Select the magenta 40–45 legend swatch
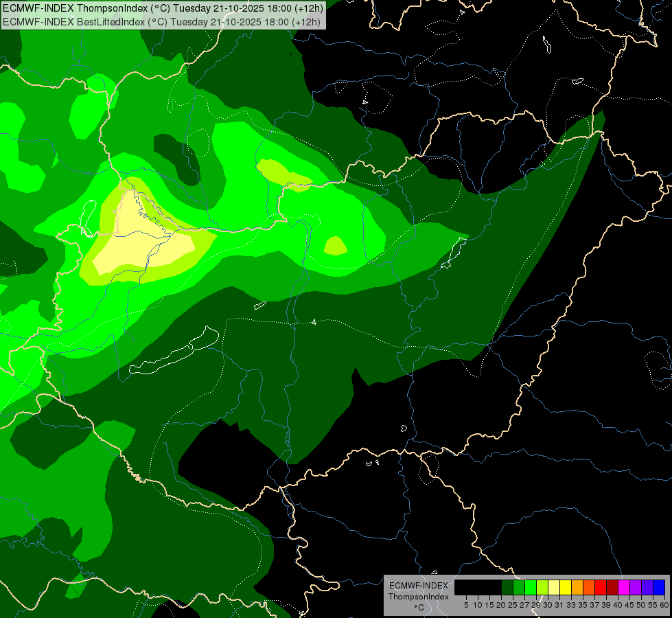672x618 pixels. pos(624,587)
